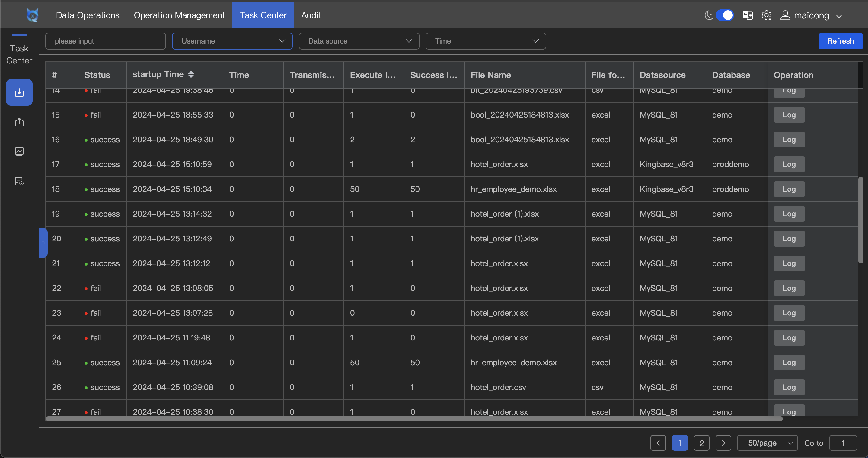
Task: Open the scheduled document sidebar icon
Action: (19, 182)
